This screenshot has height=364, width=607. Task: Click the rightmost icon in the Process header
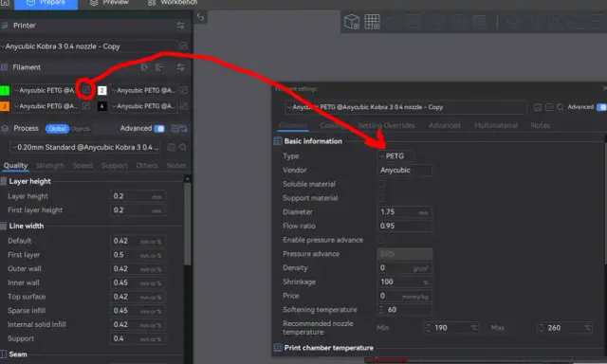183,128
